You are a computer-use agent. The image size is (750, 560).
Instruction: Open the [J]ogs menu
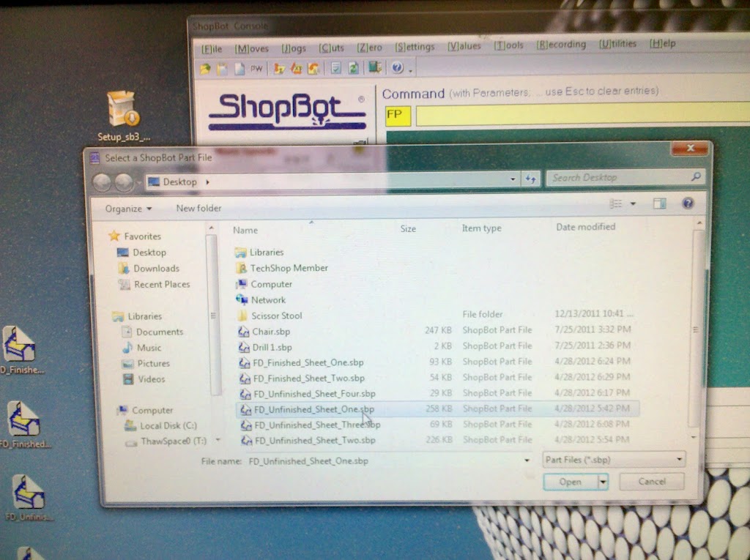click(293, 48)
